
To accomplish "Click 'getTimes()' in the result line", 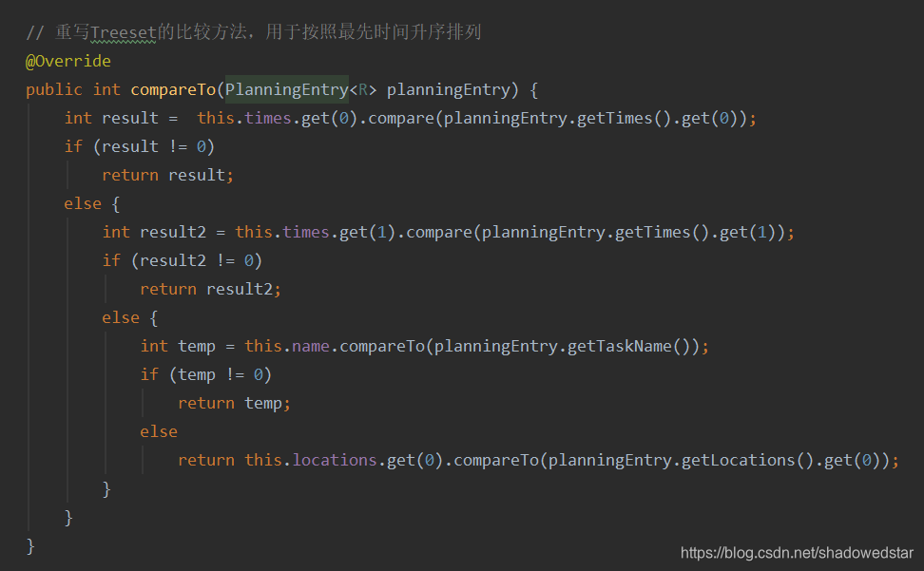I will [624, 119].
